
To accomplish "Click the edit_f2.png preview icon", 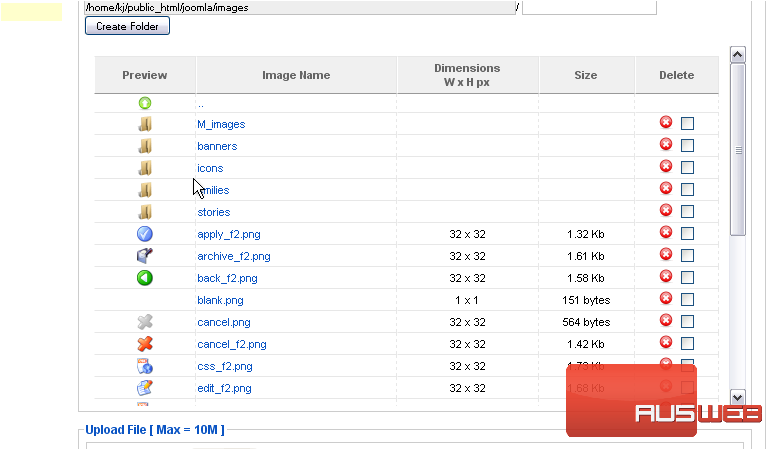I will coord(145,388).
